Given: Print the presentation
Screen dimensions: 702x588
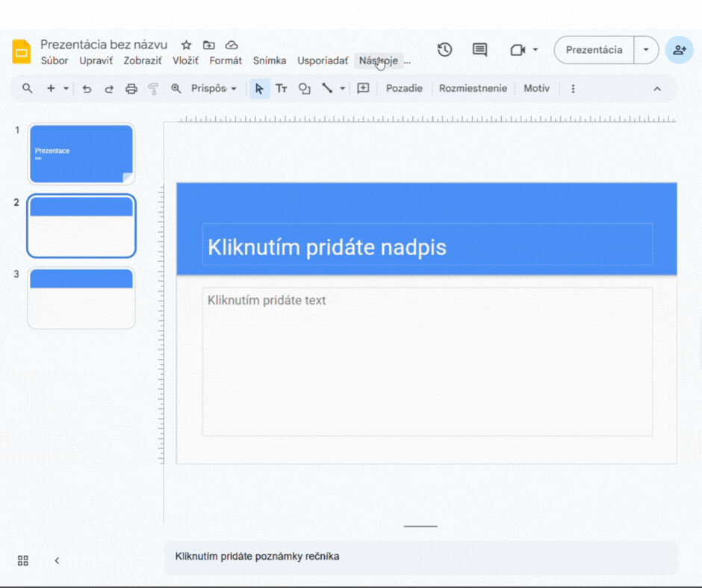Looking at the screenshot, I should [131, 89].
